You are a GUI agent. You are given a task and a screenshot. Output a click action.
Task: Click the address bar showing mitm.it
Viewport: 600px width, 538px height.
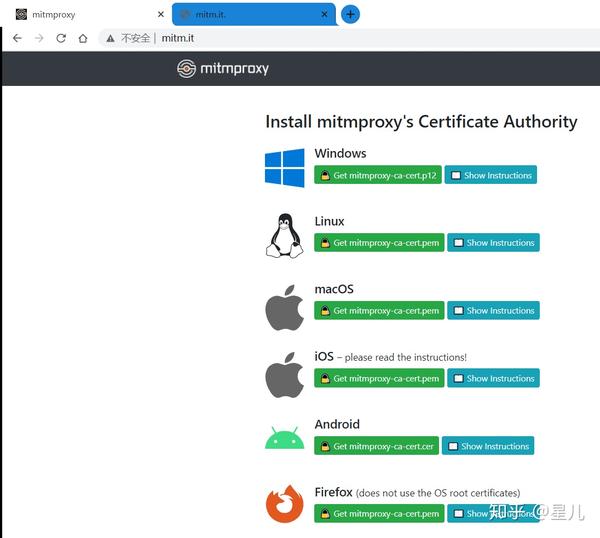(x=300, y=38)
